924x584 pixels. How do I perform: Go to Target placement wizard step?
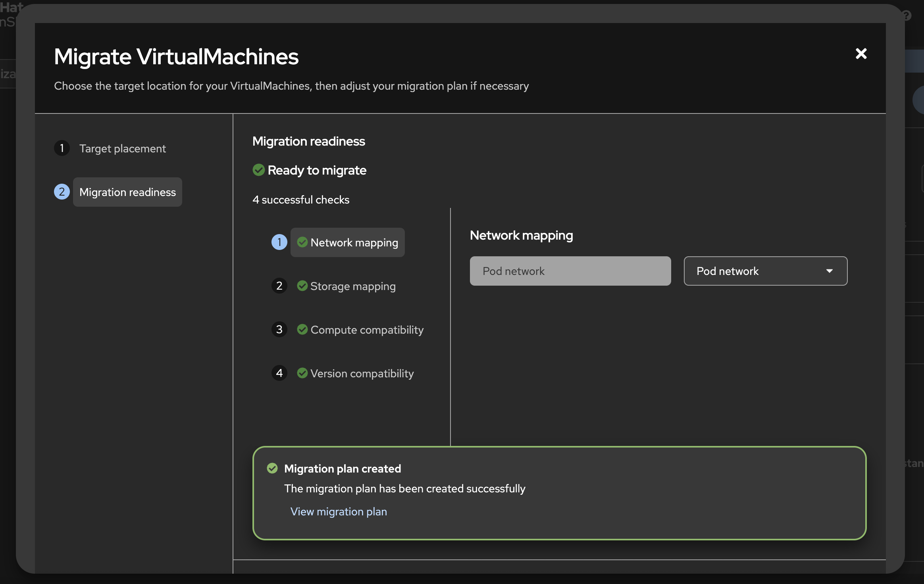(122, 148)
